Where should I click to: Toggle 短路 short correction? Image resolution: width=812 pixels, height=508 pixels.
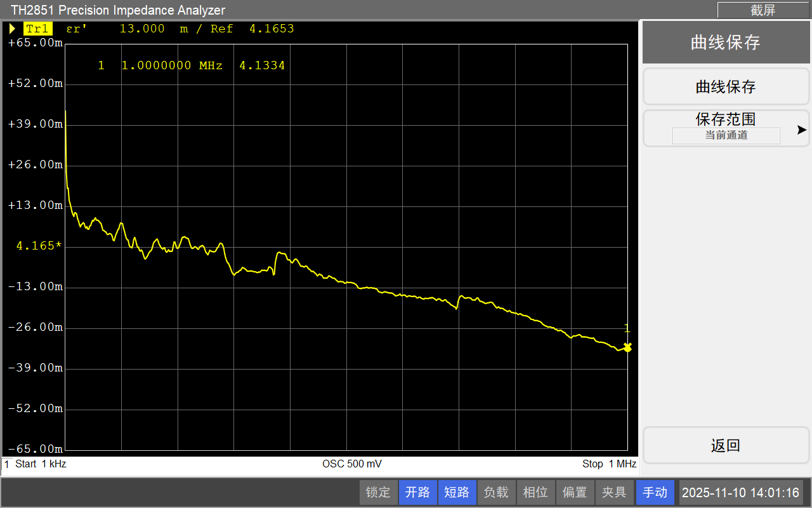coord(457,492)
